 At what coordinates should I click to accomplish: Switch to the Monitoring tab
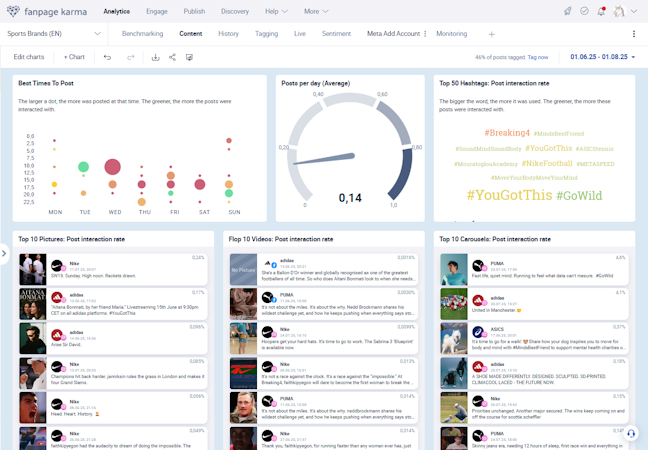click(452, 34)
